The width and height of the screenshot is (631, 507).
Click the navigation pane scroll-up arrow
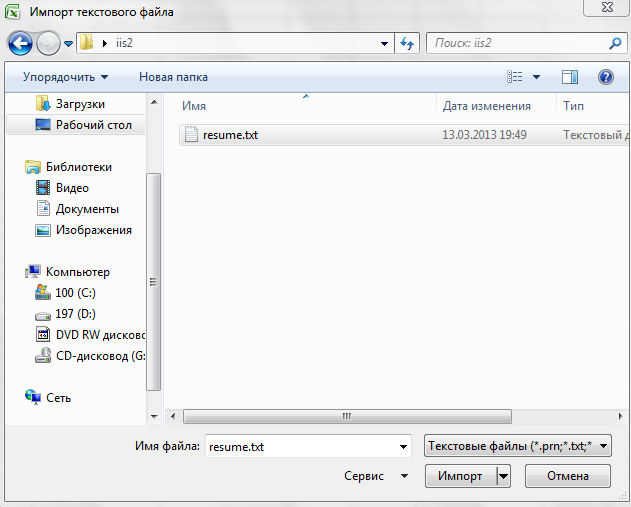point(154,102)
